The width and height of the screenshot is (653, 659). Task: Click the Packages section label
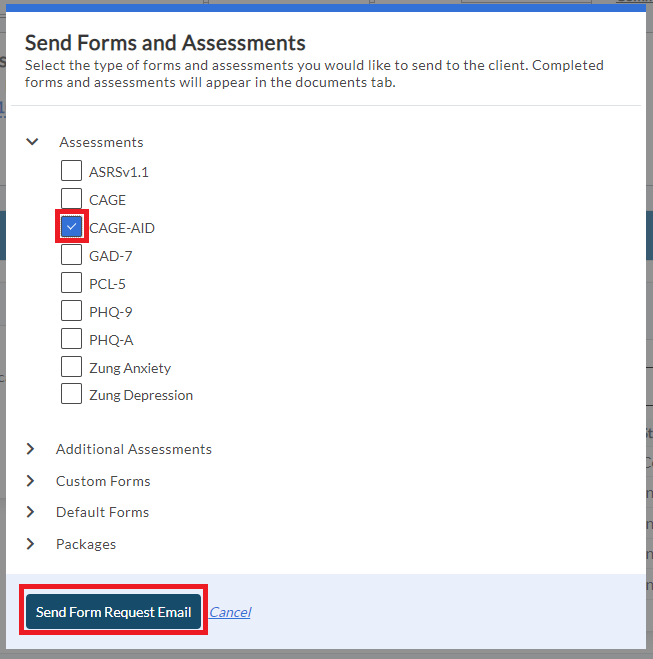click(86, 544)
